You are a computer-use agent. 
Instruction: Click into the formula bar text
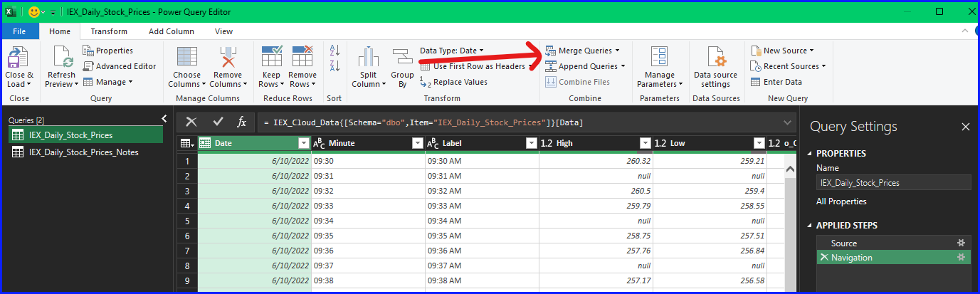tap(423, 122)
